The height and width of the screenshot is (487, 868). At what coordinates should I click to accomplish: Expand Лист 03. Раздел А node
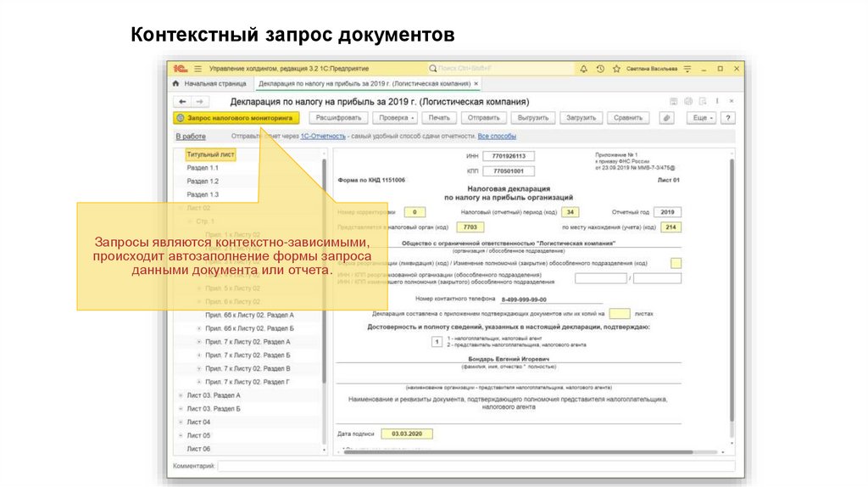click(181, 395)
